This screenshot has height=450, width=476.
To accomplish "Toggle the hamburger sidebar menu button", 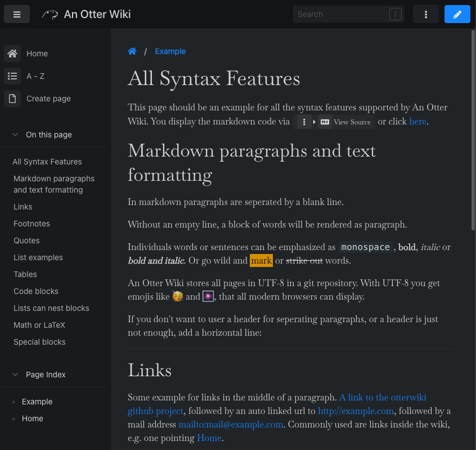I will point(17,14).
